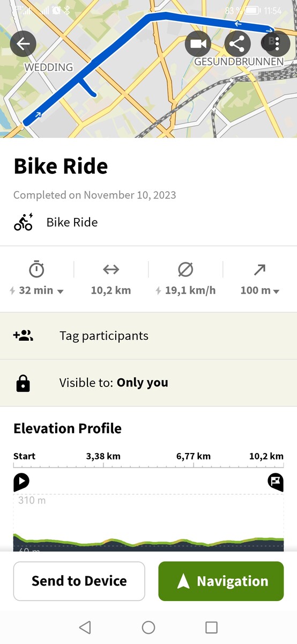The image size is (297, 644).
Task: Open the Tag participants row
Action: 148,336
